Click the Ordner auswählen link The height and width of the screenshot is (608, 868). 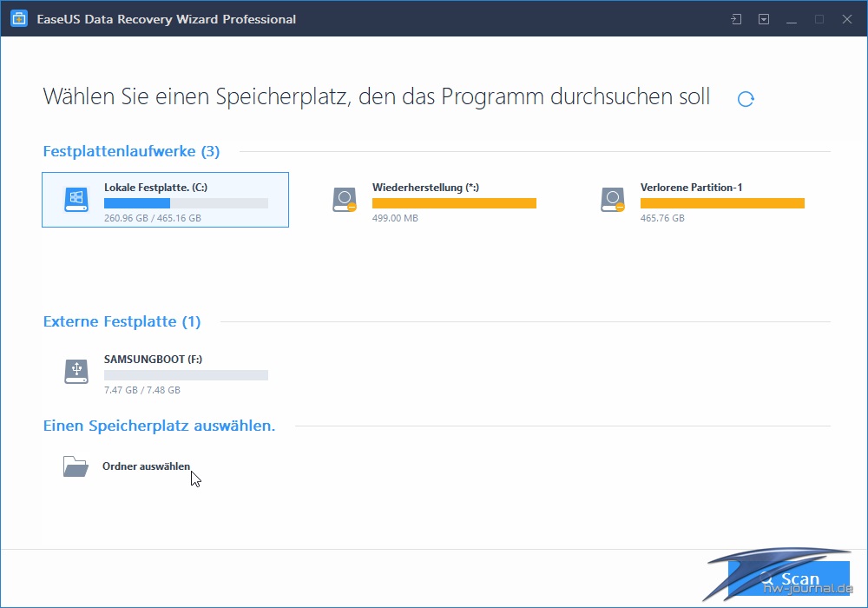[146, 466]
